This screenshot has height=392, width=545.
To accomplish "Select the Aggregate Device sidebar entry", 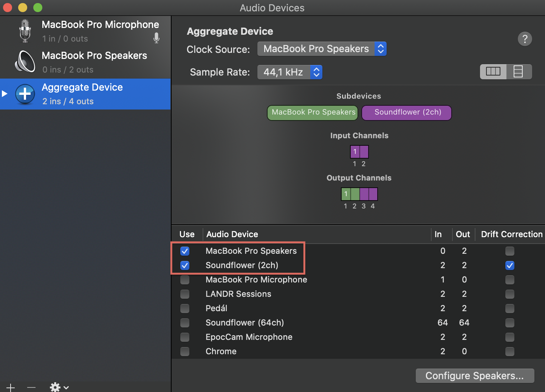I will coord(85,94).
